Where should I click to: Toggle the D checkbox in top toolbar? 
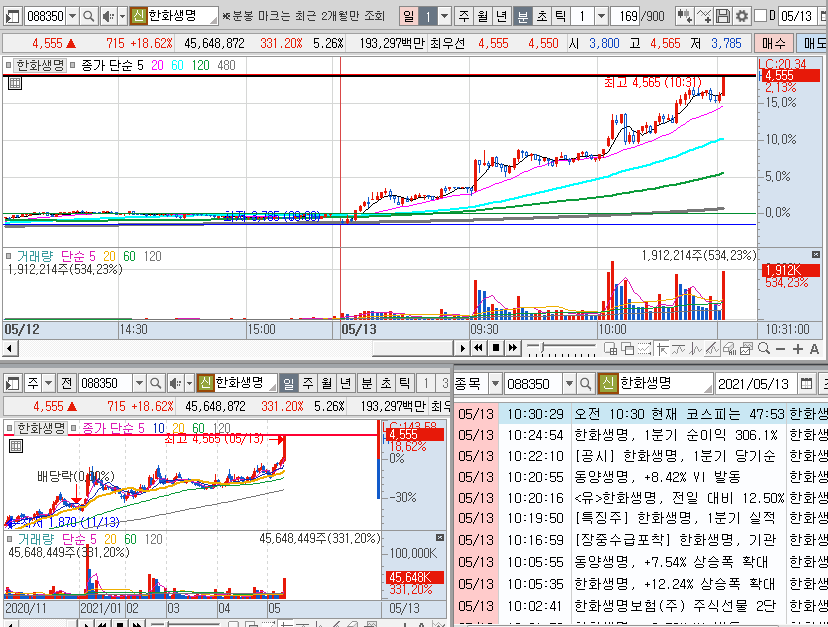pos(760,16)
